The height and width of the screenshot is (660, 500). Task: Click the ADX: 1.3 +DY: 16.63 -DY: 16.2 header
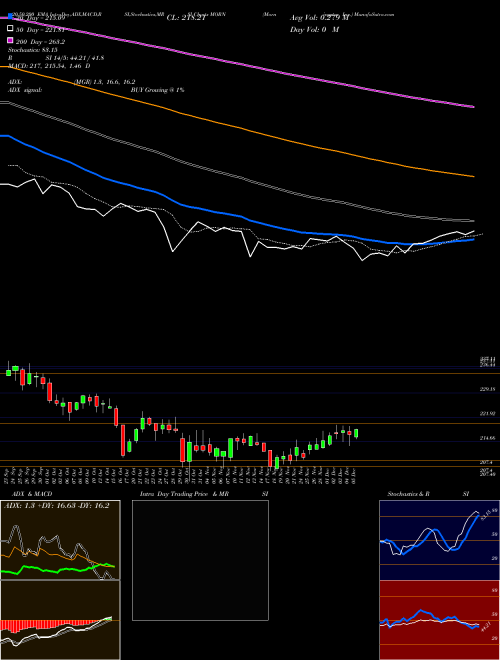pyautogui.click(x=56, y=505)
